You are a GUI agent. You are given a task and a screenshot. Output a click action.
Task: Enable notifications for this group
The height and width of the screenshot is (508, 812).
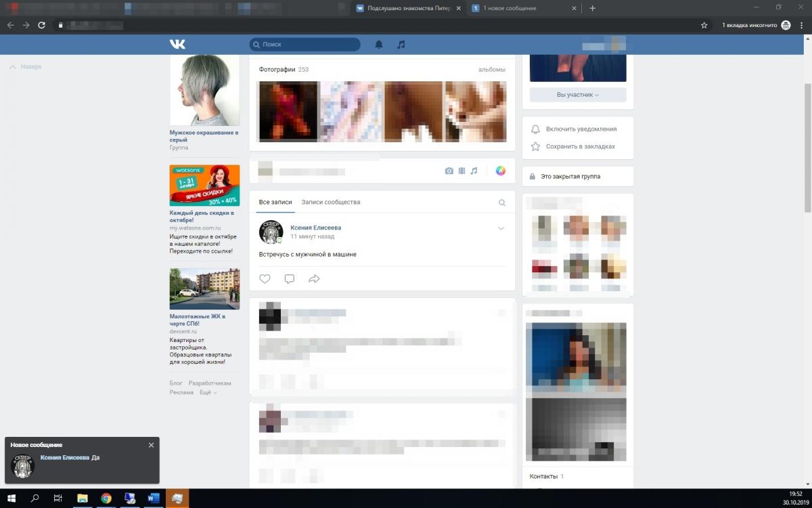click(581, 129)
